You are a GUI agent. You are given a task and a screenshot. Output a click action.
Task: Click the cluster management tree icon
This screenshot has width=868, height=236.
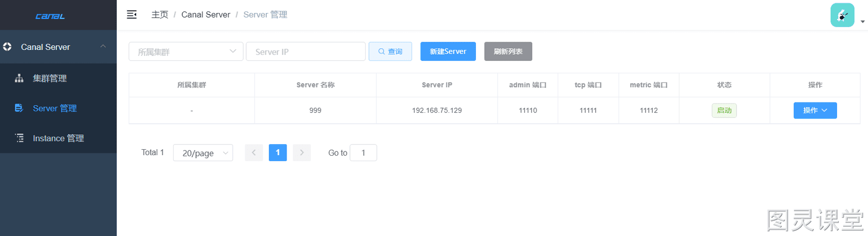(x=19, y=78)
